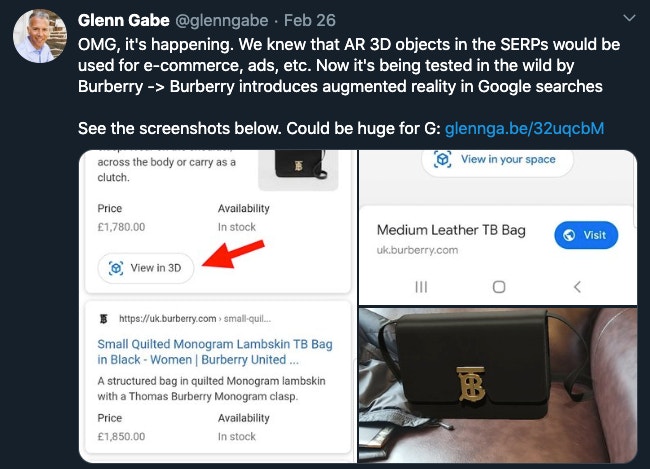Click the Burberry favicon next to the URL
This screenshot has height=469, width=650.
click(104, 319)
